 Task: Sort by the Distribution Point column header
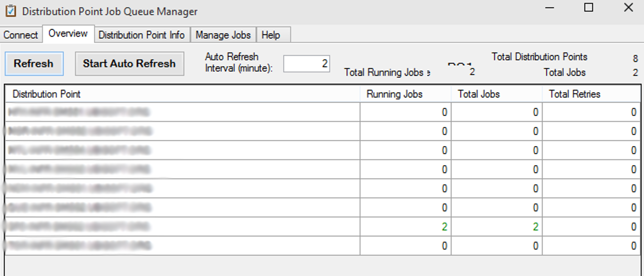[x=46, y=94]
